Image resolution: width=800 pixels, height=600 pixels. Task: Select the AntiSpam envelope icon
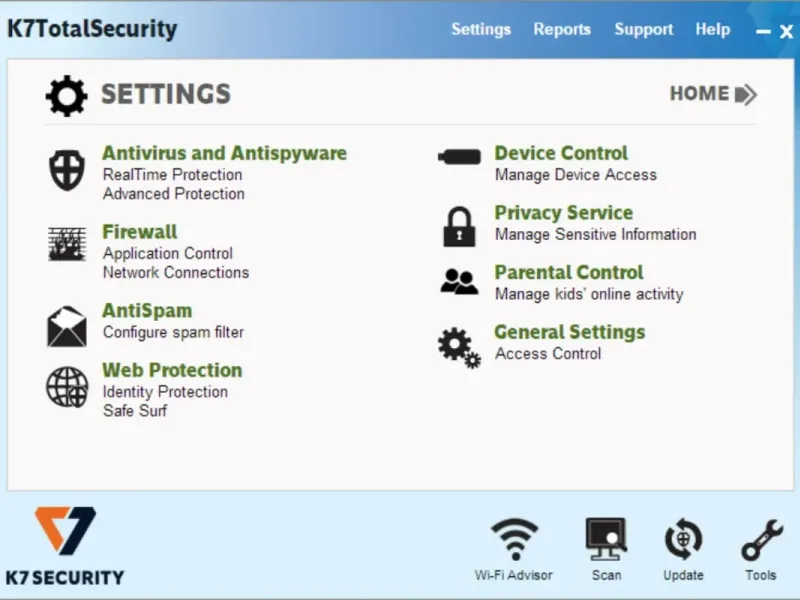pyautogui.click(x=67, y=327)
